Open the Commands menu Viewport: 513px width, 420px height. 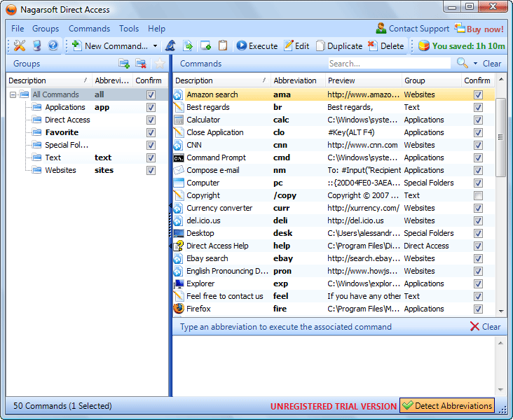(x=89, y=29)
